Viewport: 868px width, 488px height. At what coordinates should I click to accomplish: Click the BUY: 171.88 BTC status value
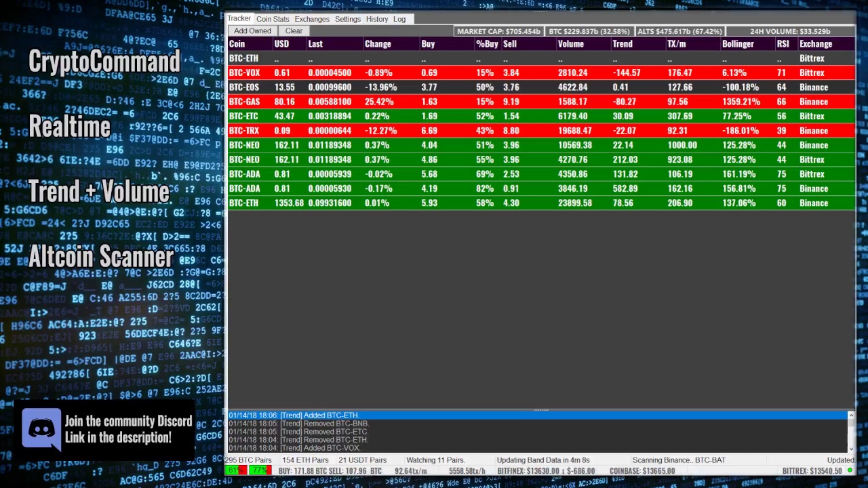[304, 471]
